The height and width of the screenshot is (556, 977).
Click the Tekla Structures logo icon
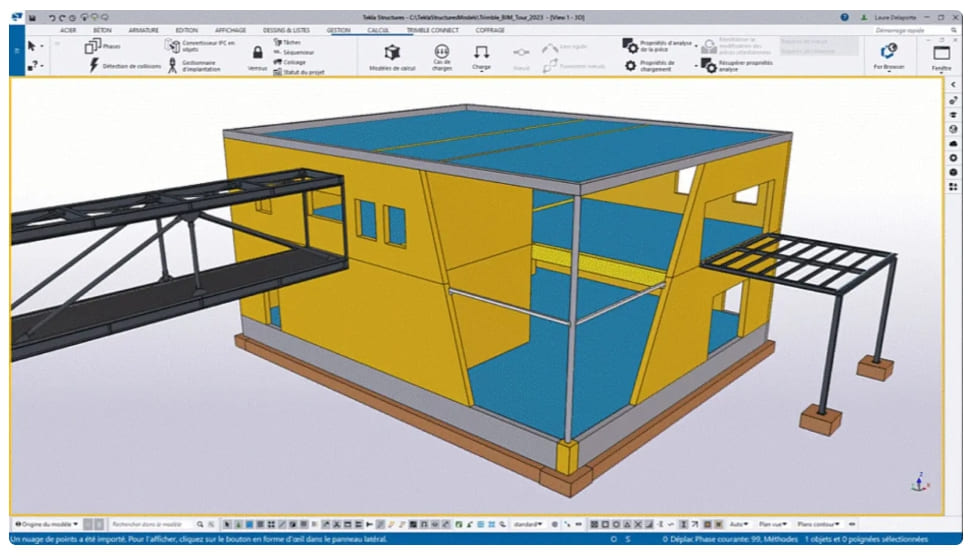tap(17, 17)
